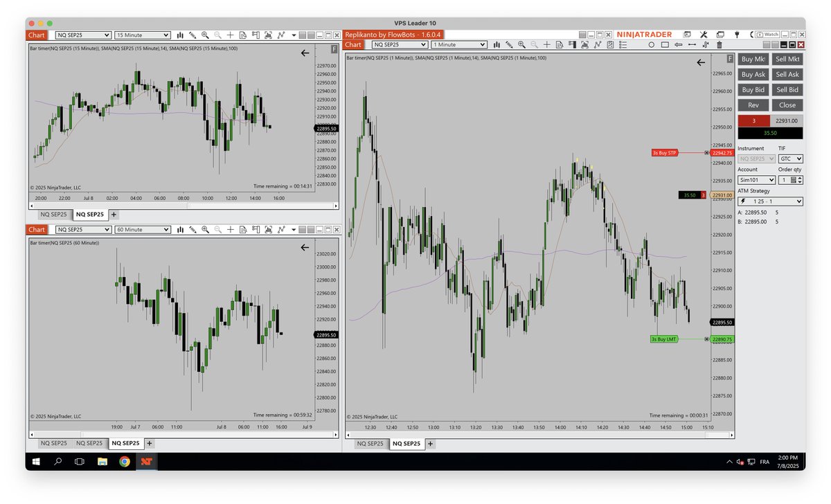The image size is (831, 504).
Task: Select rectangle drawing tool in 1 Minute chart
Action: tap(665, 44)
